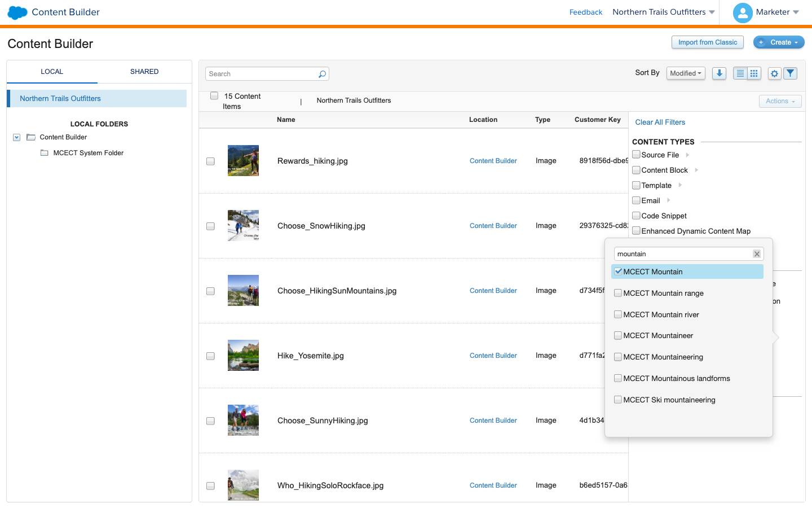Screen dimensions: 812x508
Task: Check the Choose_SnowHiking.jpg row checkbox
Action: [x=210, y=226]
